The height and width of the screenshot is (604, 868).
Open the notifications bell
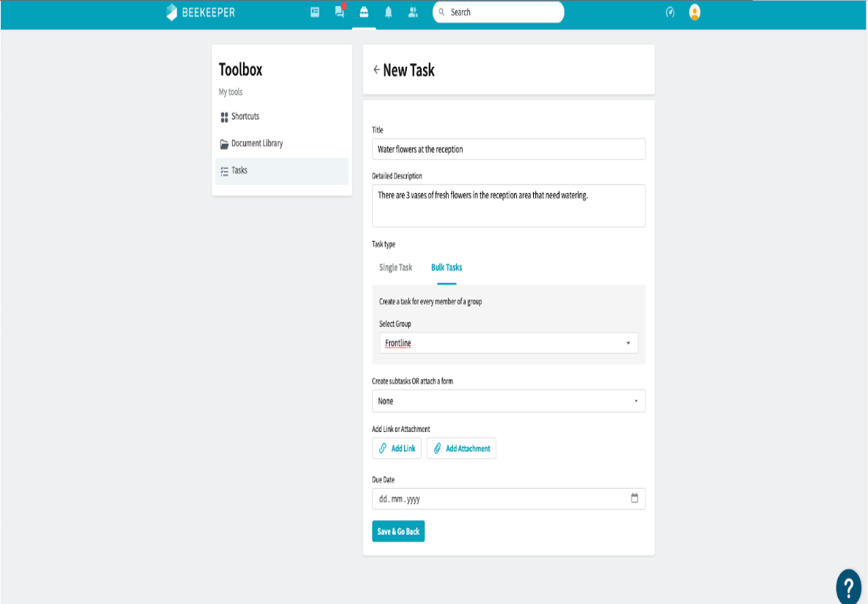(388, 12)
